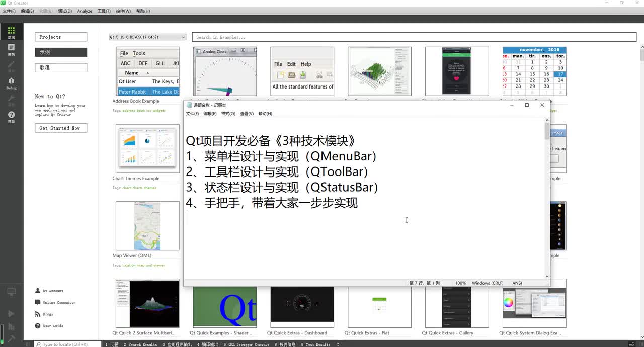Open the Chart Themes Example thumbnail

(x=147, y=148)
